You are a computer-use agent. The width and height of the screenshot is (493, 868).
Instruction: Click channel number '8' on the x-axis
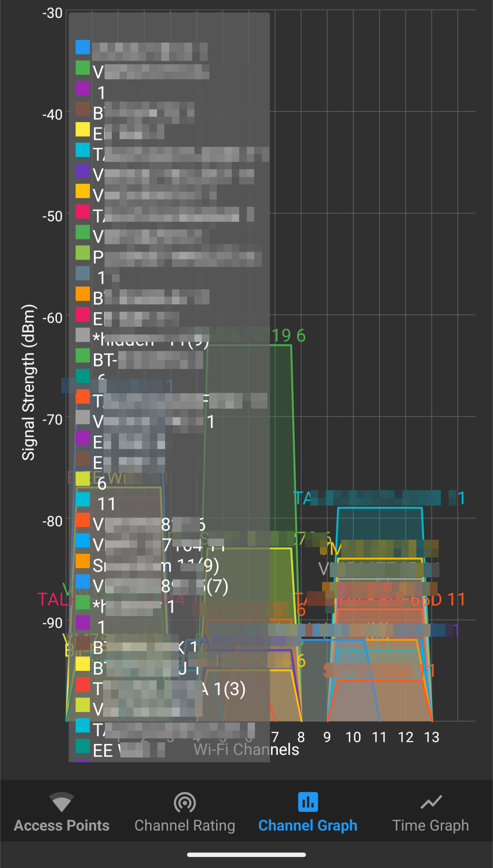tap(301, 737)
